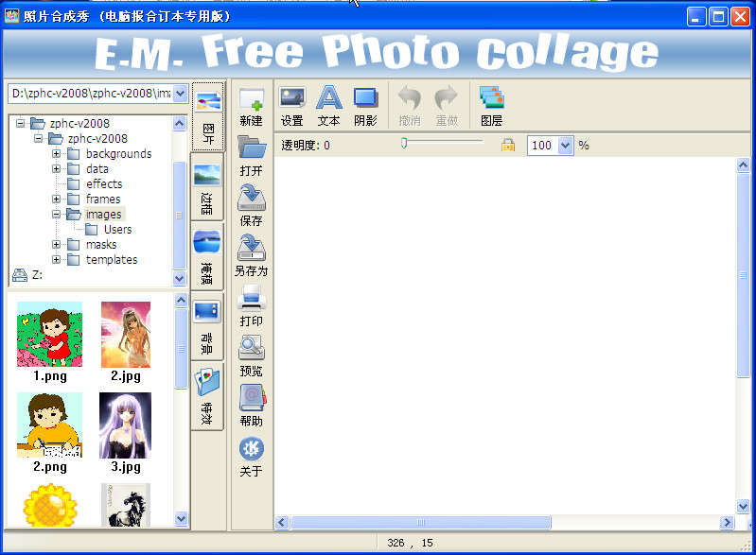
Task: Select the effects folder
Action: click(104, 184)
